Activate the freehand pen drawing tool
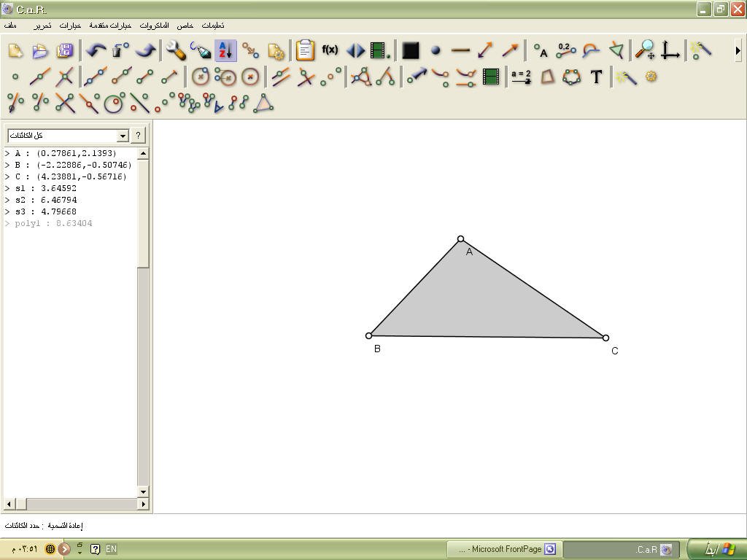Viewport: 747px width, 560px height. (201, 50)
